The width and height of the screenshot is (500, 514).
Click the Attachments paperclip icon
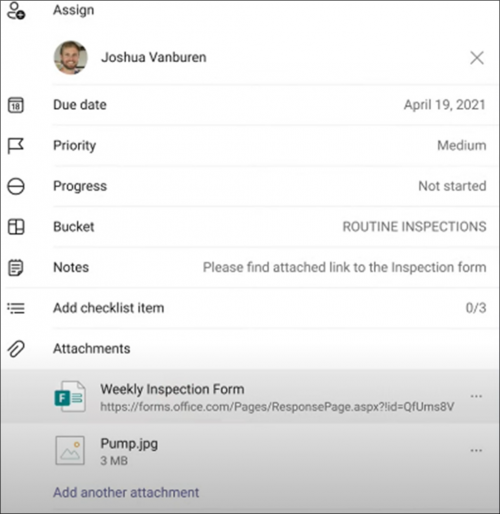[x=16, y=349]
